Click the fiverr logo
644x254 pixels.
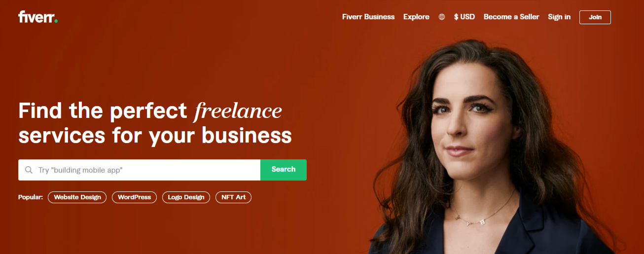click(38, 17)
